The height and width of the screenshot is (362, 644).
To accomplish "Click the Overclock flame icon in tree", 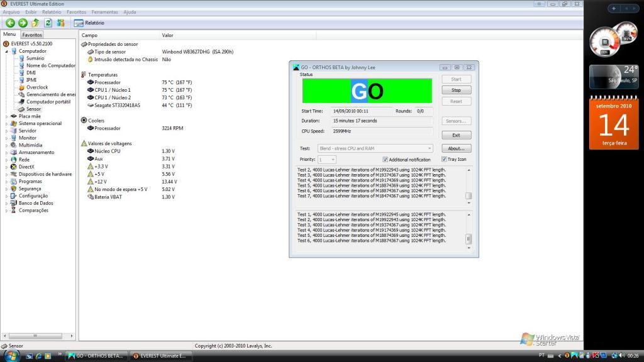I will coord(22,87).
